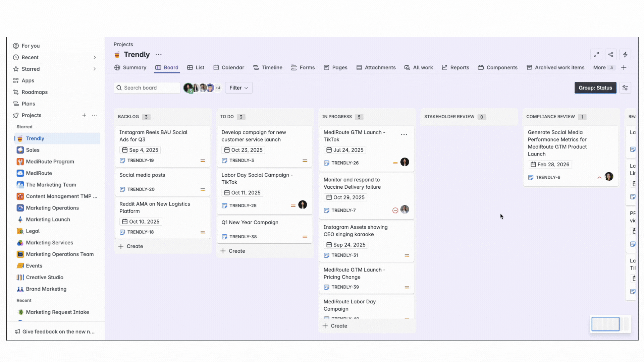Open Archived work items tab
The image size is (644, 362).
[555, 68]
